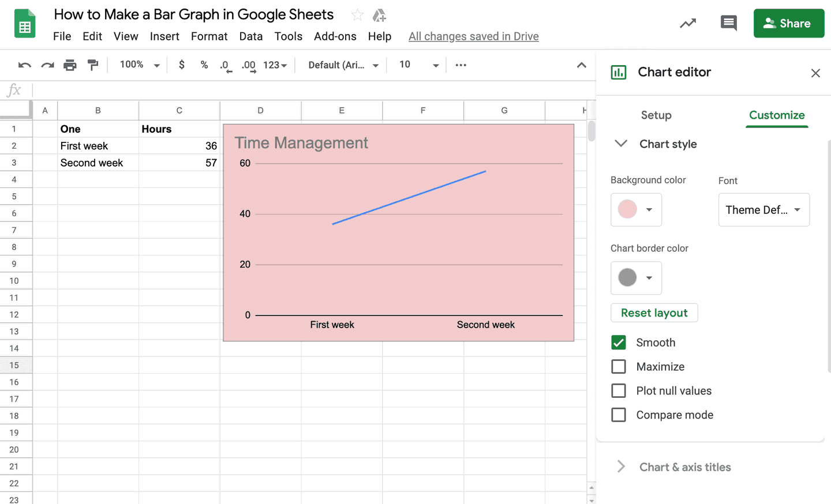831x504 pixels.
Task: Click the Increase decimal places icon
Action: 248,65
